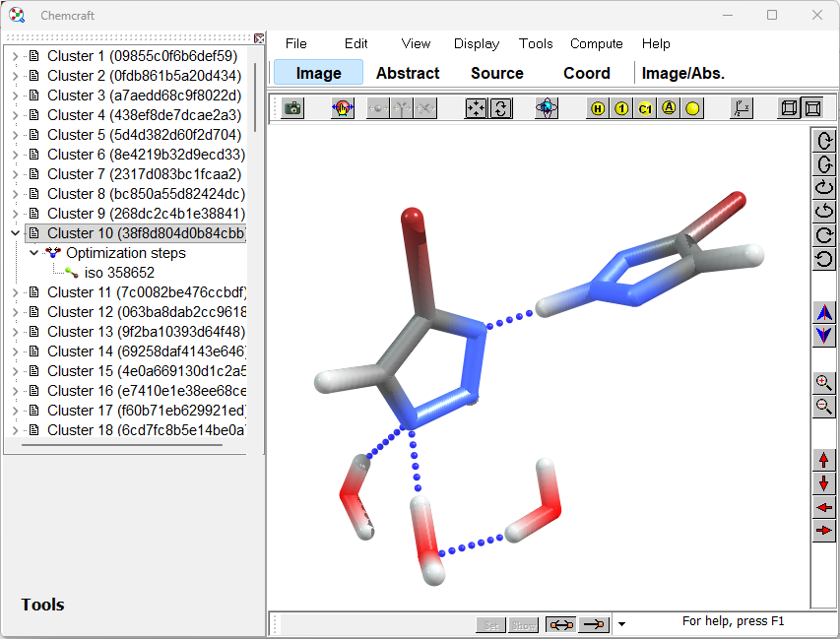Viewport: 840px width, 639px height.
Task: Open the Edit menu
Action: 355,43
